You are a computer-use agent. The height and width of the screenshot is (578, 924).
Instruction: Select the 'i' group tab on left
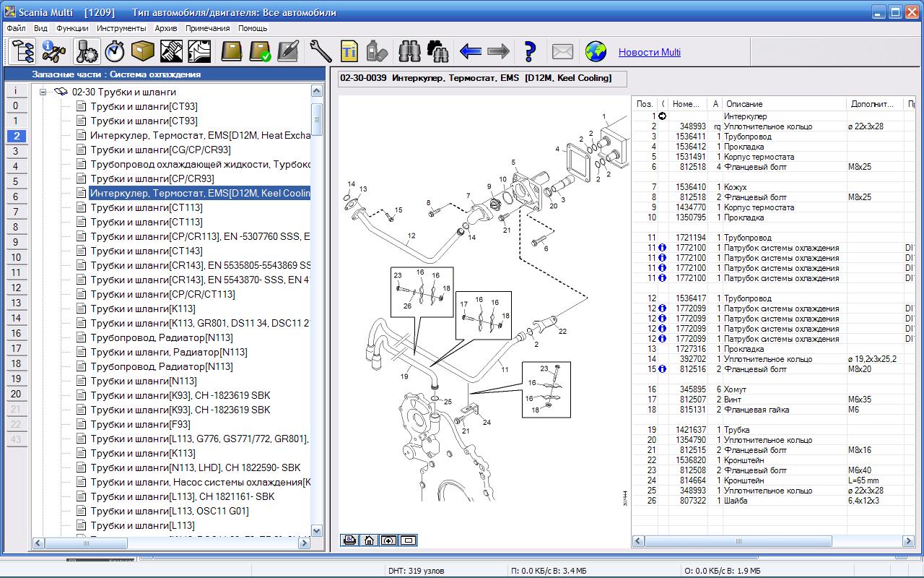[x=16, y=91]
